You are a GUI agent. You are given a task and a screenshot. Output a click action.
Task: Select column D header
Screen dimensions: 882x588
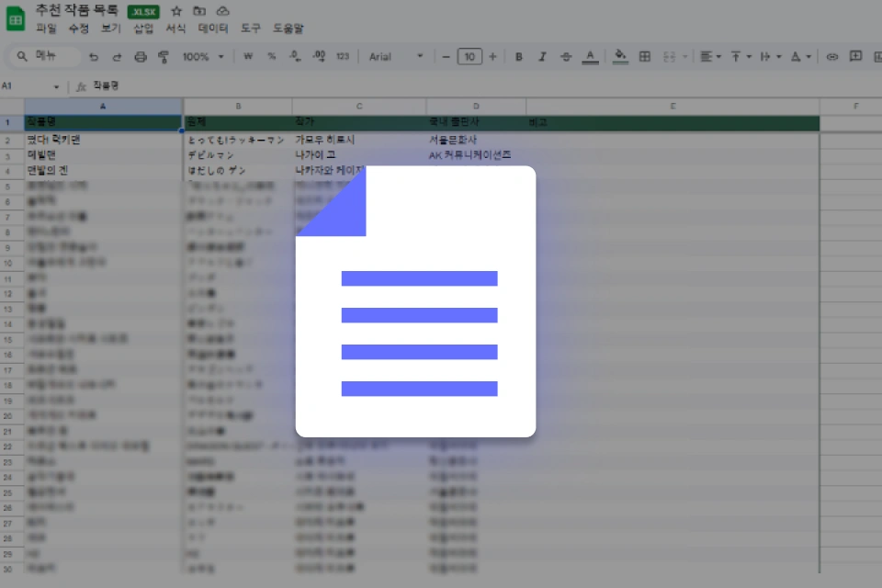tap(476, 107)
